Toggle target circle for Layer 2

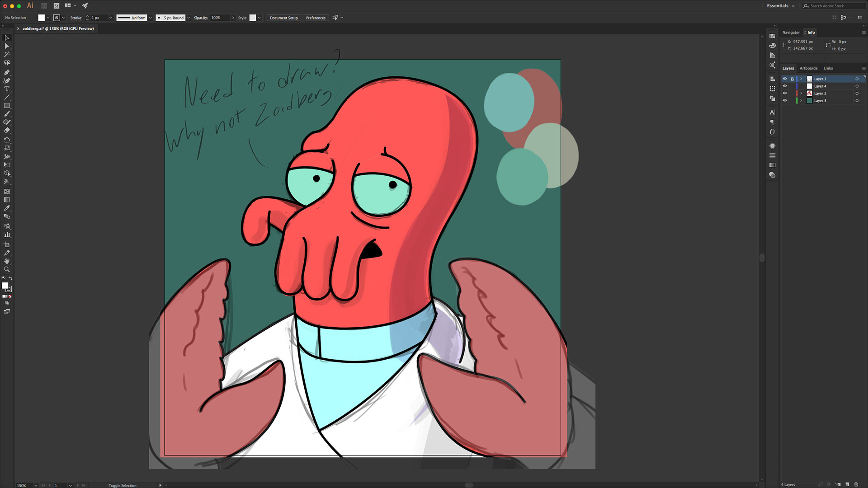pos(857,94)
